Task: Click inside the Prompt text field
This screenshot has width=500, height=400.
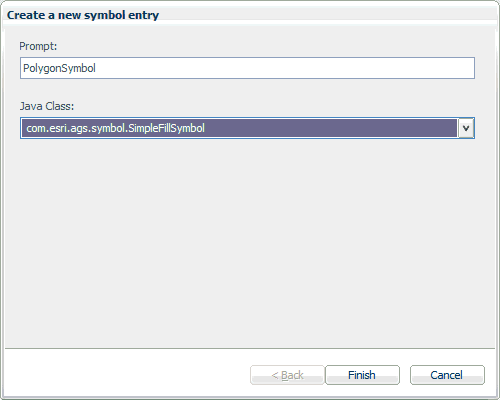Action: (247, 68)
